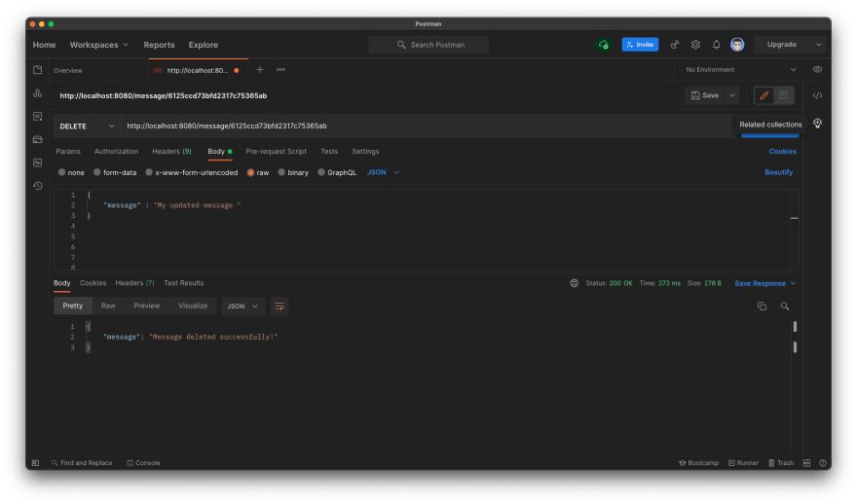Select the binary body type
This screenshot has width=857, height=504.
[x=293, y=172]
